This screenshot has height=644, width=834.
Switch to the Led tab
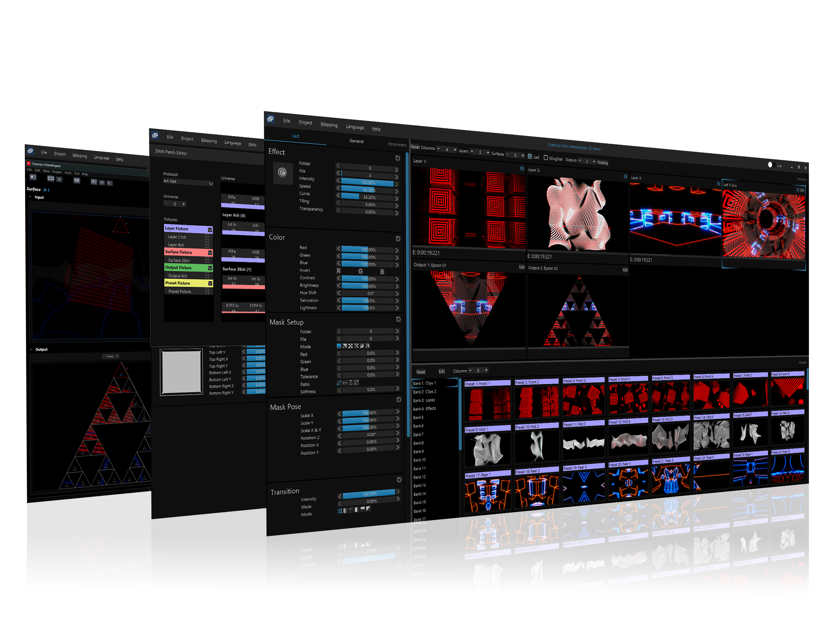(295, 136)
